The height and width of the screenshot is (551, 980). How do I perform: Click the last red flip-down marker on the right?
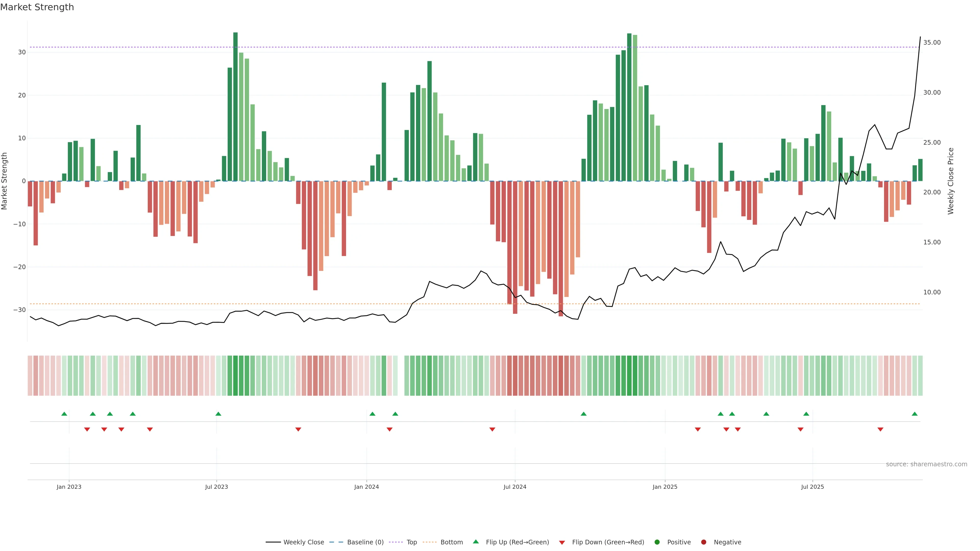pyautogui.click(x=880, y=429)
